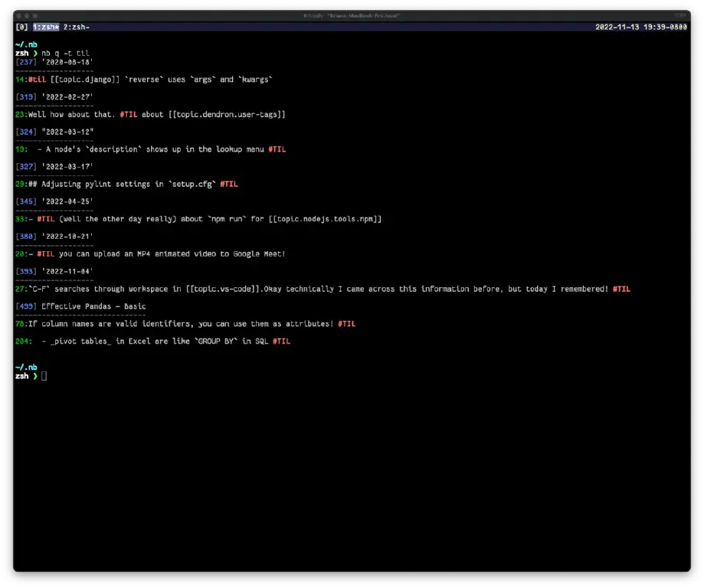
Task: Click note title "2022-03-12"
Action: pyautogui.click(x=67, y=132)
